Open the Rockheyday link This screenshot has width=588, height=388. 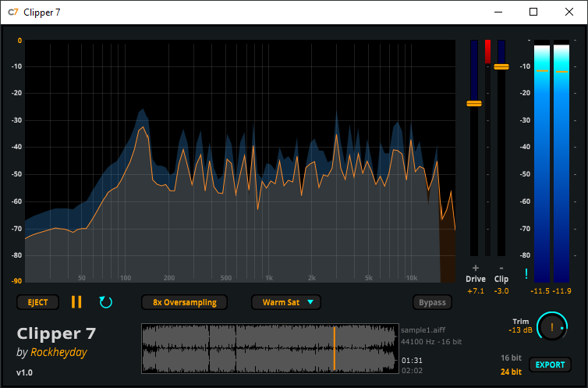(58, 352)
